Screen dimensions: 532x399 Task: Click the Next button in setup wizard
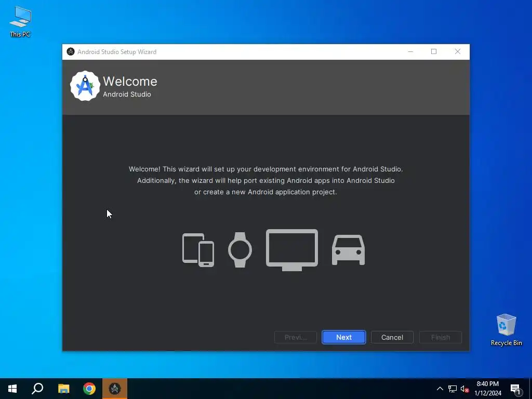coord(344,337)
